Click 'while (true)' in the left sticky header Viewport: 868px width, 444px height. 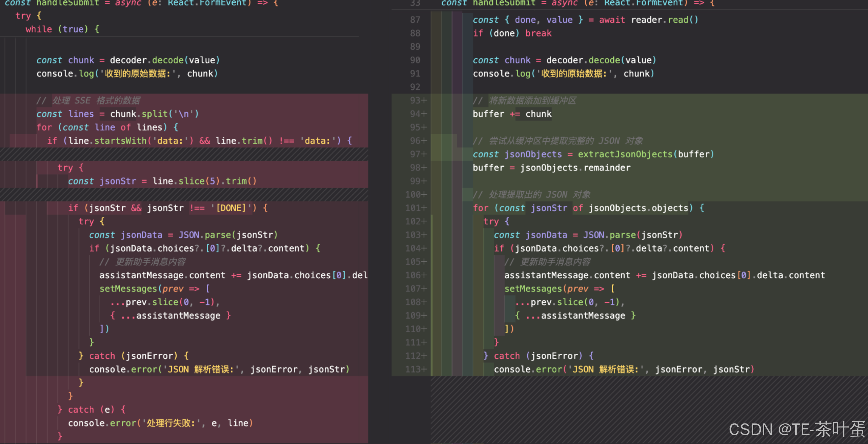pos(57,29)
